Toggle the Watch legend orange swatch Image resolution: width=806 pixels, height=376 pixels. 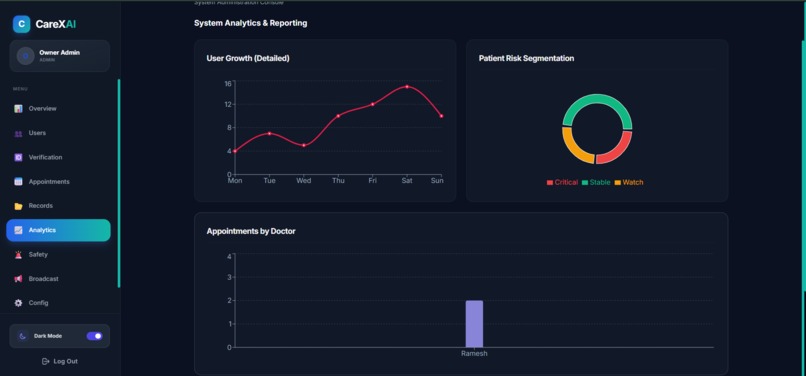pyautogui.click(x=618, y=183)
